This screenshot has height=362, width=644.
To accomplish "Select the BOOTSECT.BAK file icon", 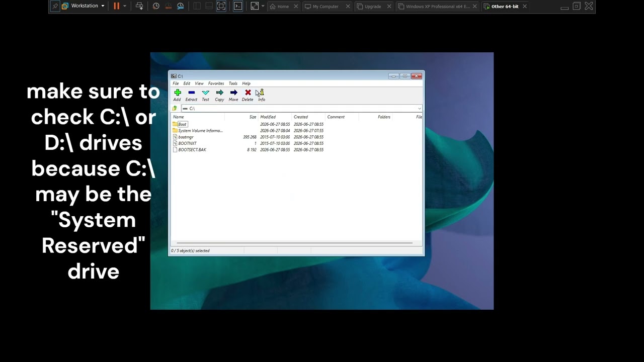I will [x=175, y=150].
